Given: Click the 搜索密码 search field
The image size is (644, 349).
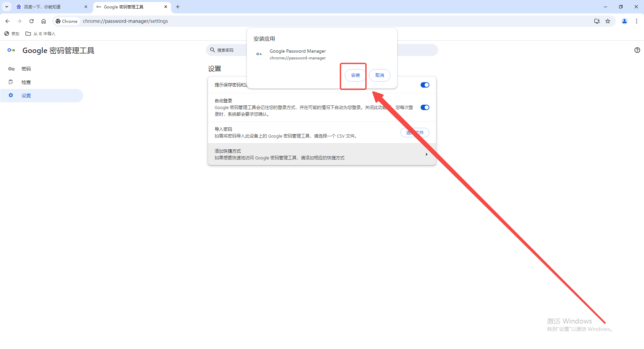Looking at the screenshot, I should tap(322, 50).
